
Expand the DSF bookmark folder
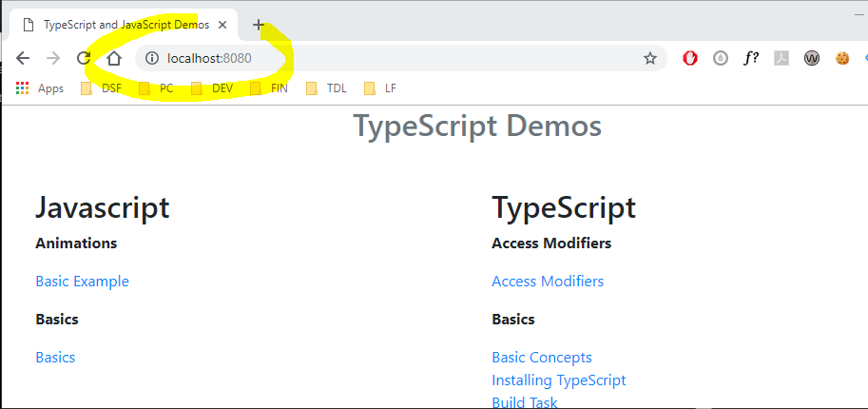tap(101, 88)
